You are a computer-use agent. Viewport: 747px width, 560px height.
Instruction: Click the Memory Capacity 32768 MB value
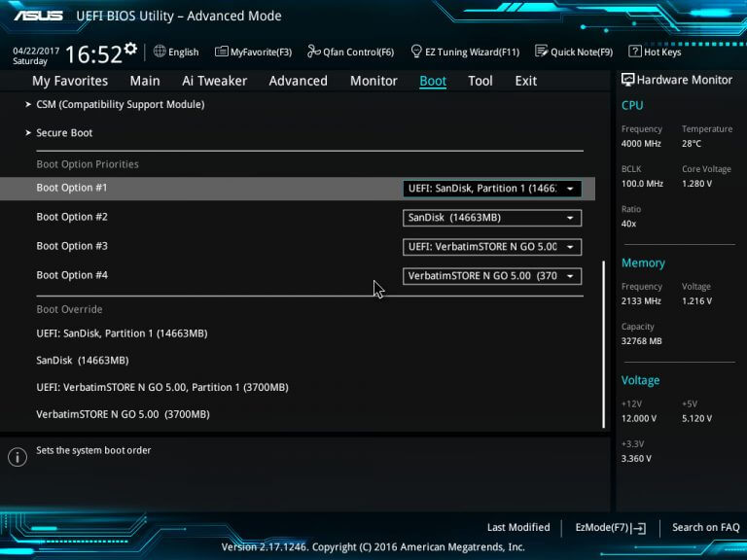tap(641, 341)
